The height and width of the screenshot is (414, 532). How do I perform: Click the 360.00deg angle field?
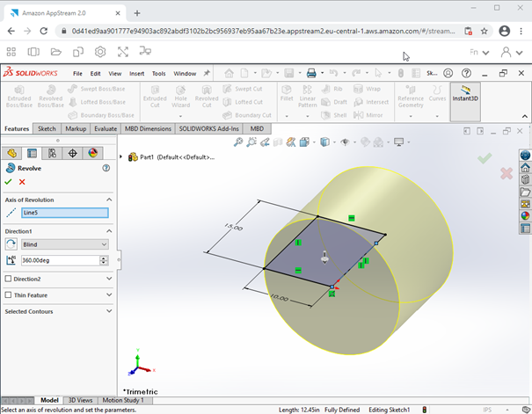pyautogui.click(x=60, y=260)
